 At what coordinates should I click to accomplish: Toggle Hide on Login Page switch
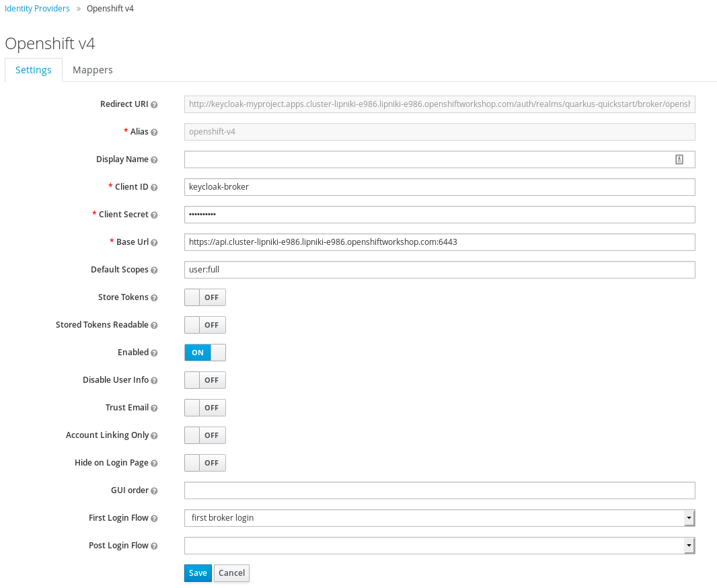(x=205, y=463)
